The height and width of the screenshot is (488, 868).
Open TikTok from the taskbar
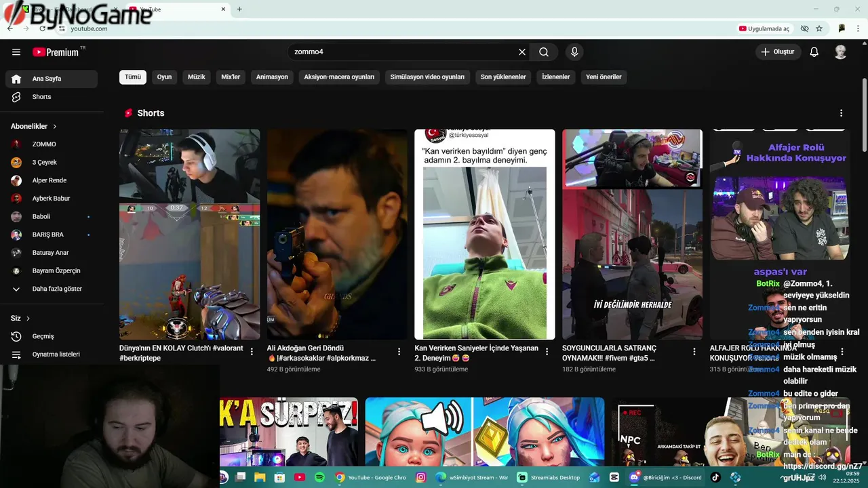pyautogui.click(x=715, y=477)
